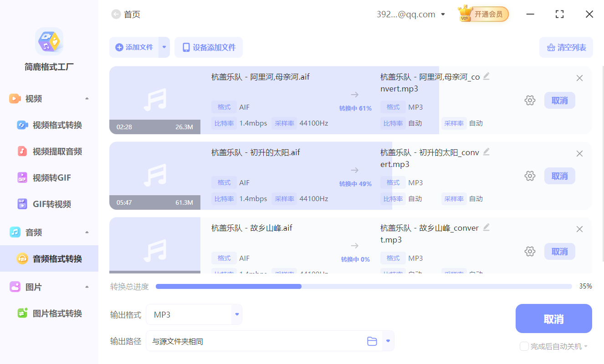This screenshot has height=364, width=604.
Task: Click the output path folder icon
Action: point(372,340)
